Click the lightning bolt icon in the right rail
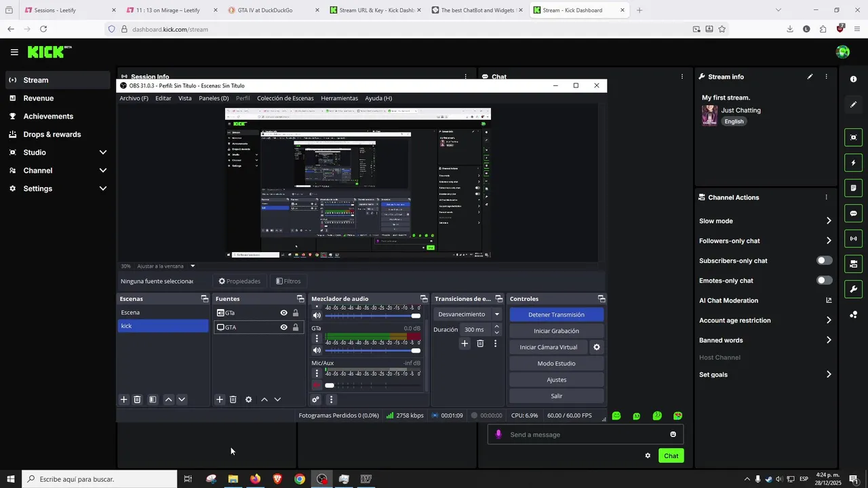This screenshot has height=488, width=868. (853, 163)
